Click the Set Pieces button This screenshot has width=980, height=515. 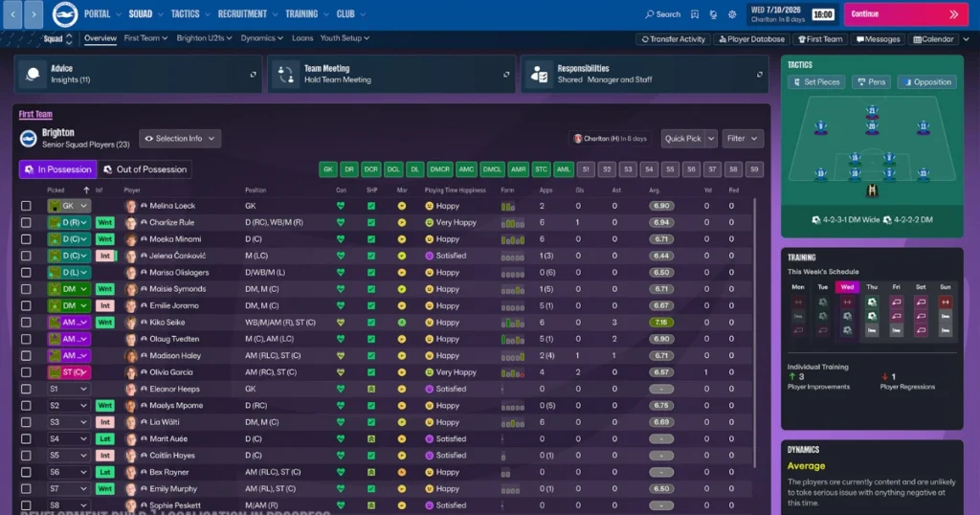point(816,82)
